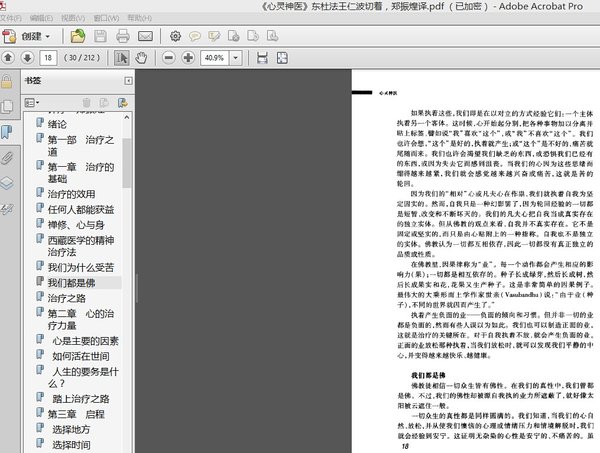Select bookmark 西藏医学的精神治疗法
The image size is (600, 453).
coord(81,246)
